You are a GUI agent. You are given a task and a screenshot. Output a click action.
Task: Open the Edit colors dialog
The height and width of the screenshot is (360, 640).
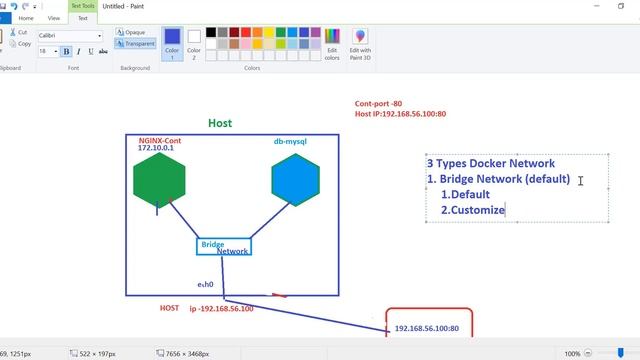[x=332, y=44]
